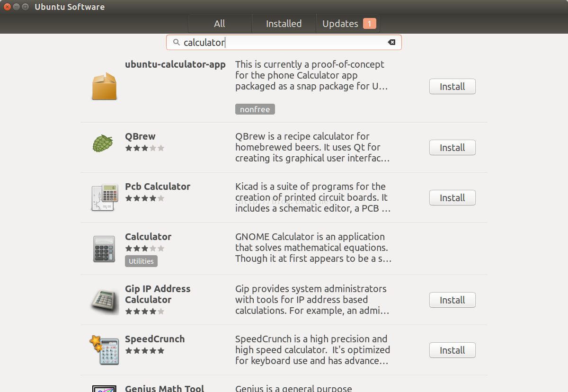Click the orange updates count badge
Screen dimensions: 568x392
370,24
